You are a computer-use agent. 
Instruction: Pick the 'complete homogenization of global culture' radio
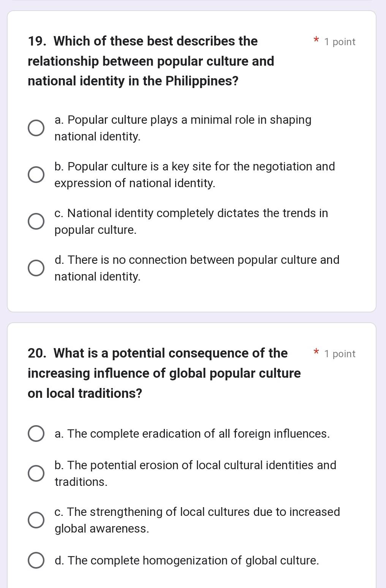pyautogui.click(x=36, y=561)
